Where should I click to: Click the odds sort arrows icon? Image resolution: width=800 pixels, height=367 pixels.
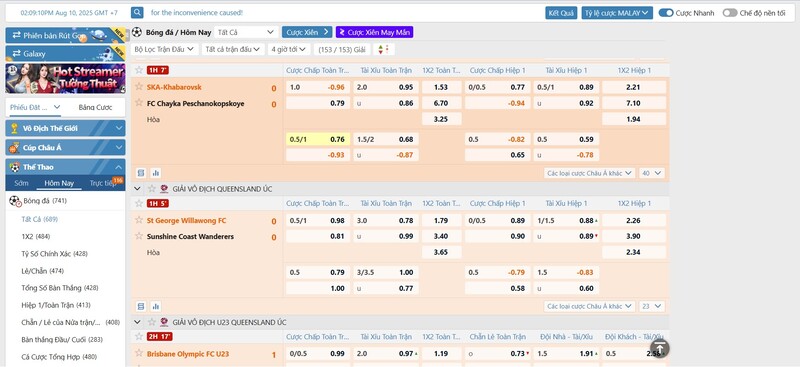384,49
